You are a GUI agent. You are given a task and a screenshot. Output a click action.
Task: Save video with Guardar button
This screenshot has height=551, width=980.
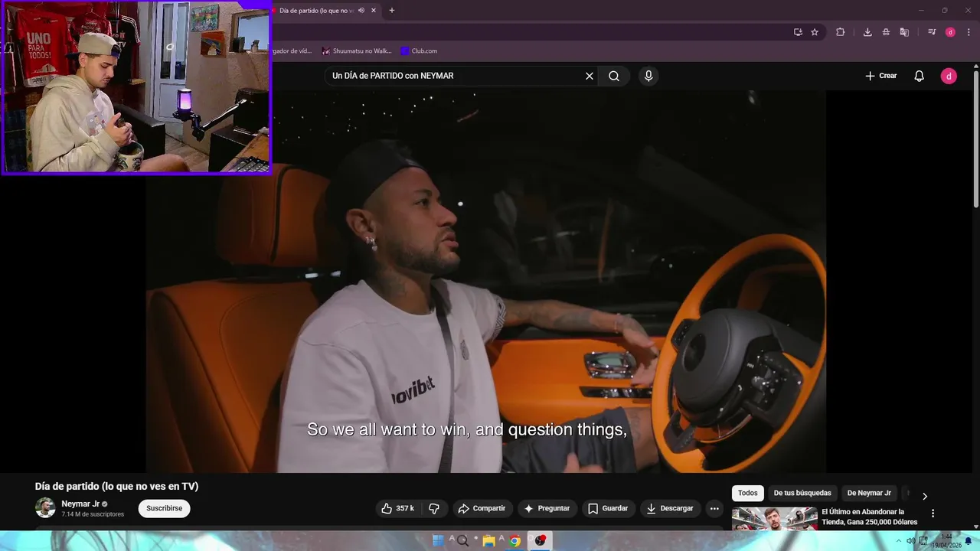click(x=608, y=508)
